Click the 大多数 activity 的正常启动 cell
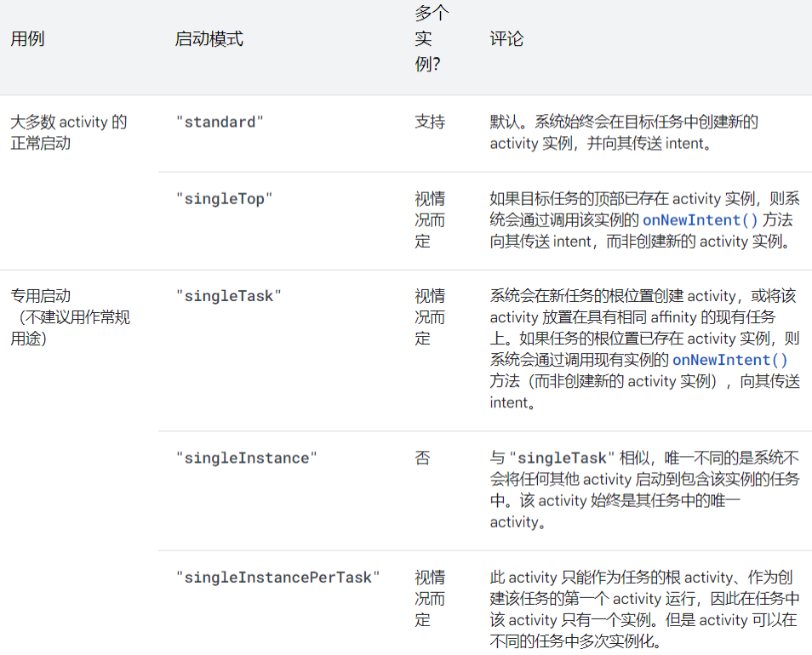812x655 pixels. 68,133
